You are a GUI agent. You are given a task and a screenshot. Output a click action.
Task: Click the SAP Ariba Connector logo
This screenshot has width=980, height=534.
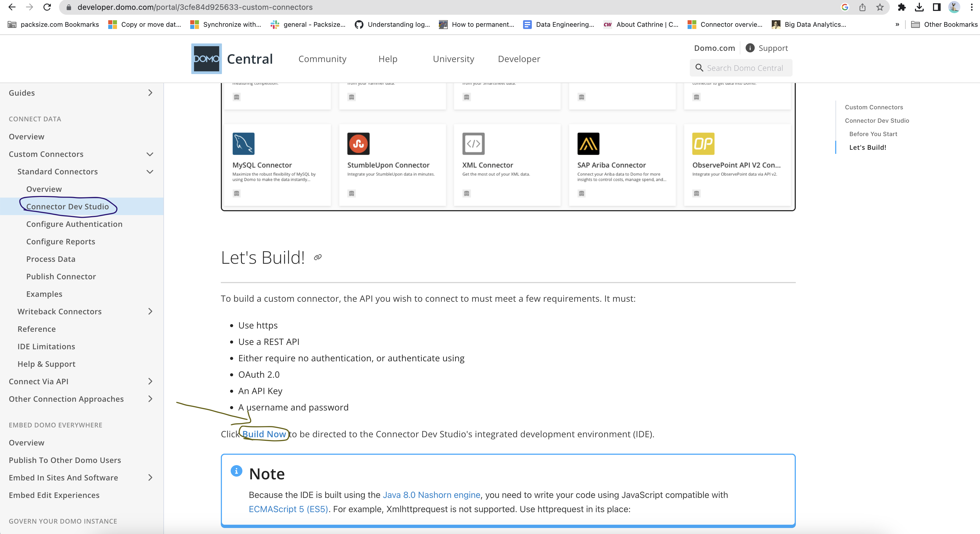[x=588, y=143]
